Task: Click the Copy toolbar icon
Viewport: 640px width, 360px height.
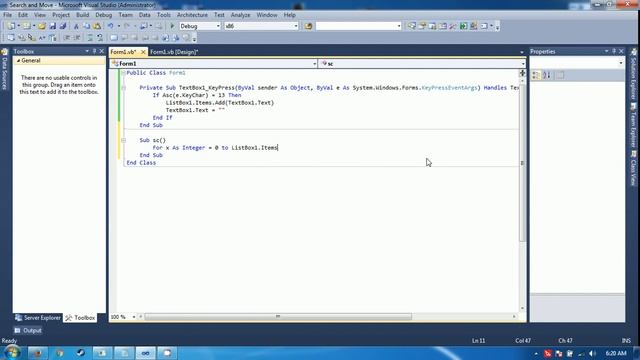Action: [87, 26]
